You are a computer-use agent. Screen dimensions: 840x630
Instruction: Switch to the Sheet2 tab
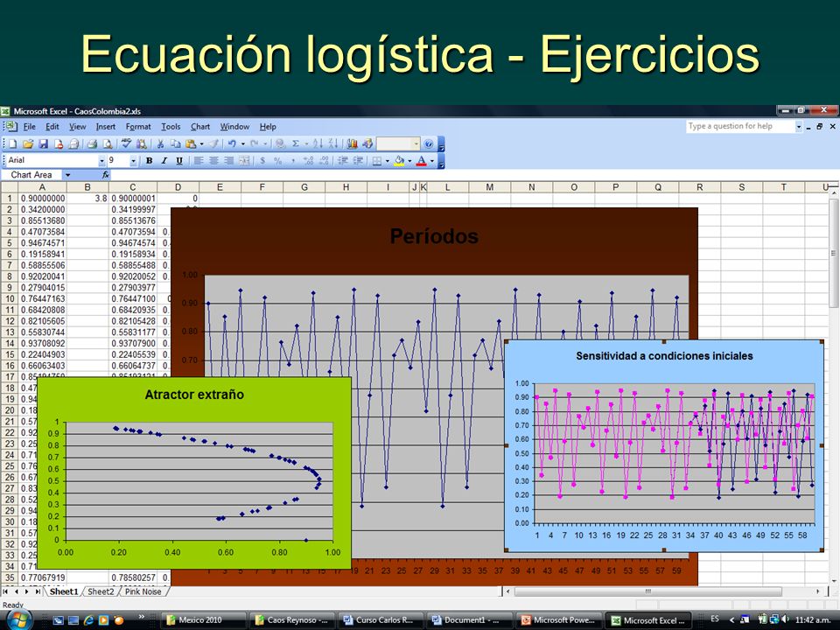(x=101, y=591)
